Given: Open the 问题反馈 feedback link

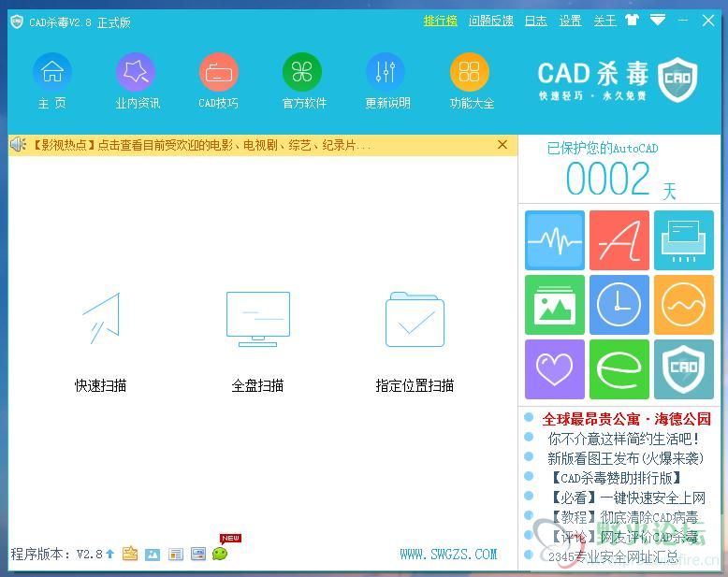Looking at the screenshot, I should (490, 21).
